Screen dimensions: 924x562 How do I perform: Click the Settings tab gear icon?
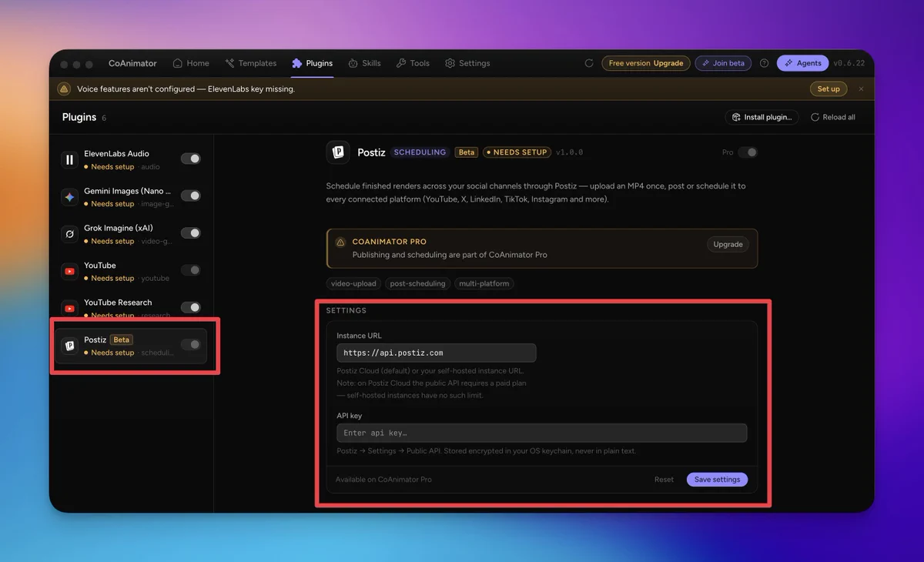[450, 63]
